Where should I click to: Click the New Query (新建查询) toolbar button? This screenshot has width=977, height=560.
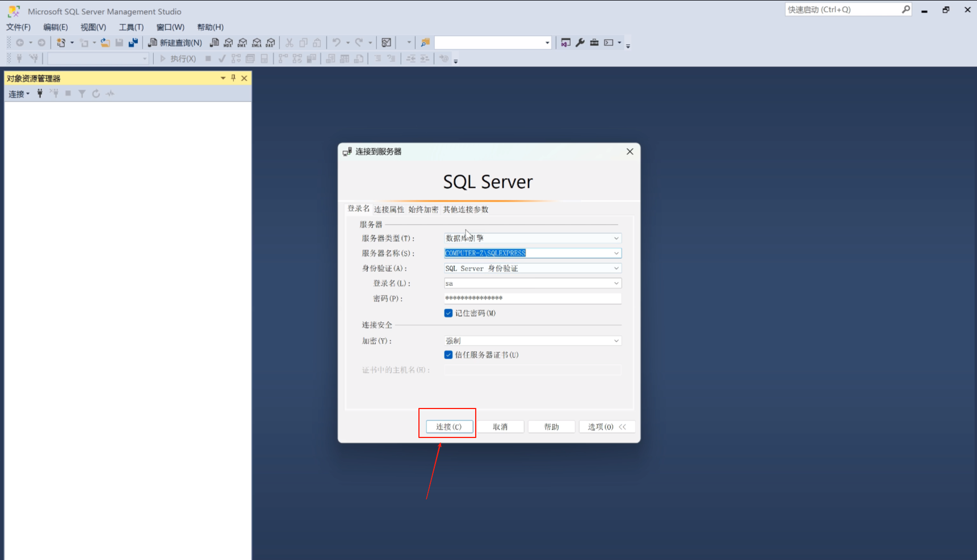click(x=175, y=43)
